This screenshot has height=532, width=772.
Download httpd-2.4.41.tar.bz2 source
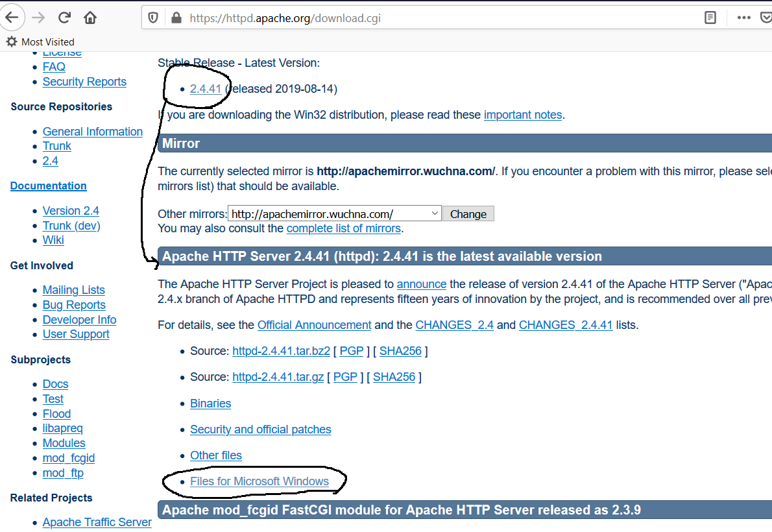coord(281,351)
